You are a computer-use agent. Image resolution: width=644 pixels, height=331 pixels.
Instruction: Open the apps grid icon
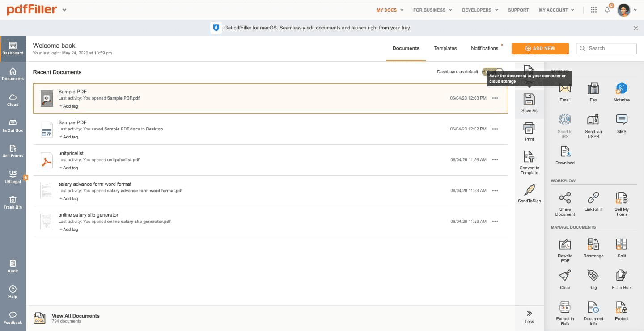pyautogui.click(x=593, y=10)
